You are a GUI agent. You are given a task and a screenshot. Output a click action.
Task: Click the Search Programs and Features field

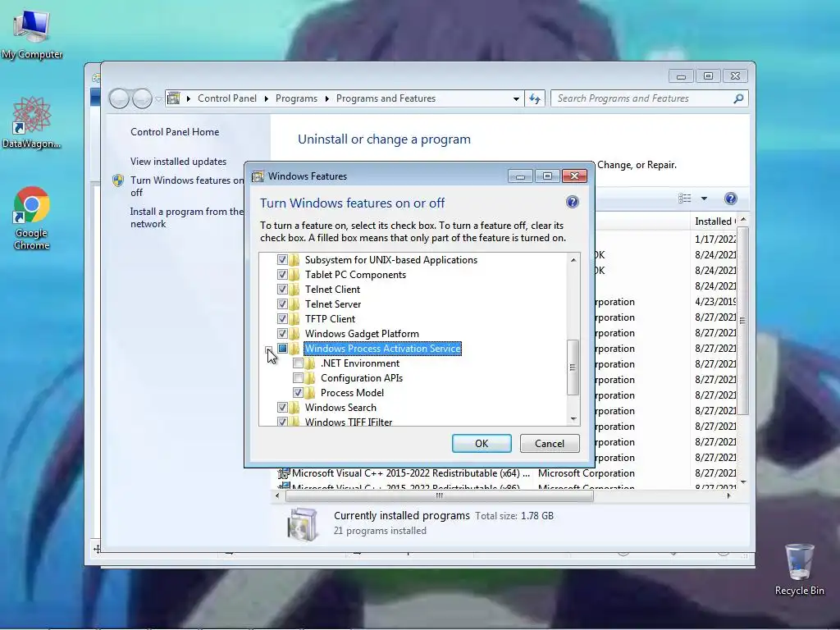click(x=643, y=98)
